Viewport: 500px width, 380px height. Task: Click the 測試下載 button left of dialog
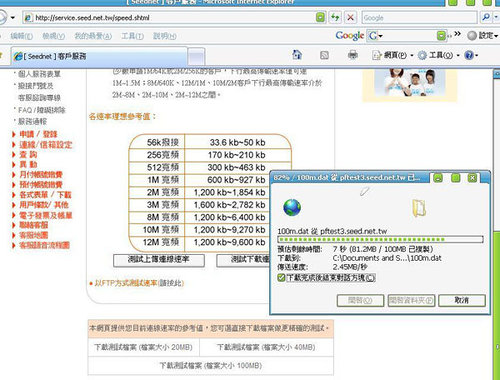[243, 260]
